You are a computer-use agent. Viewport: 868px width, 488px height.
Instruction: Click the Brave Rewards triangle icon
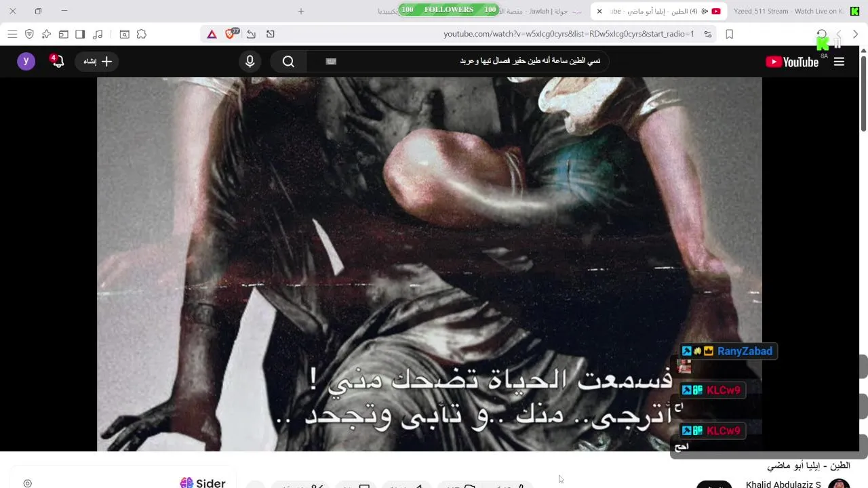point(212,34)
